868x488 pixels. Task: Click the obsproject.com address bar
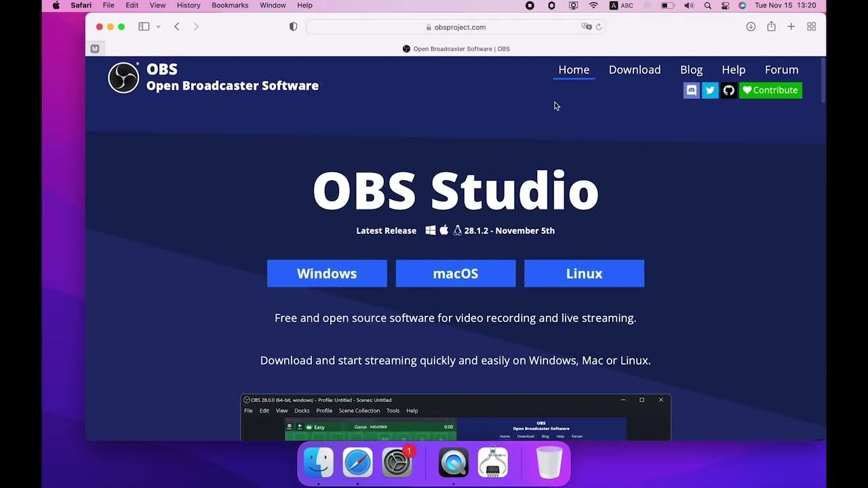[x=456, y=27]
